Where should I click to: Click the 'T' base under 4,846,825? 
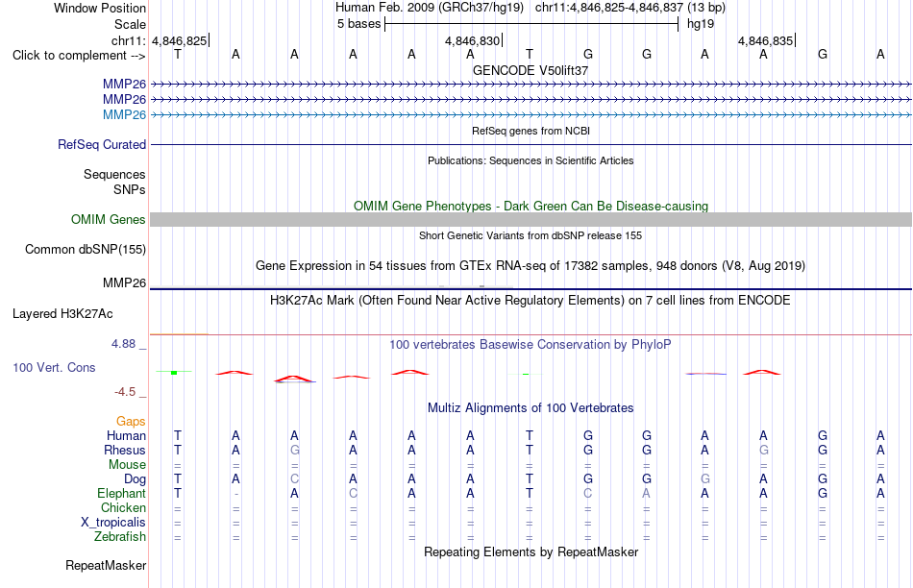[x=178, y=54]
